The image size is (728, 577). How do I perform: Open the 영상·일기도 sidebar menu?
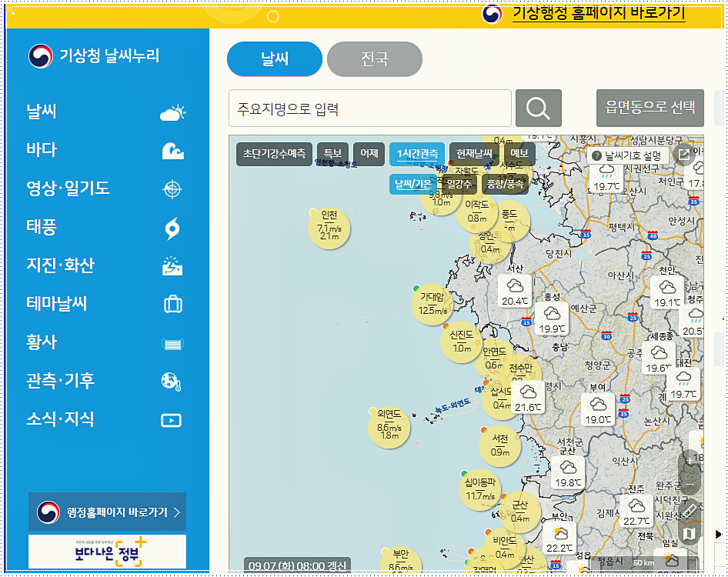tap(68, 188)
